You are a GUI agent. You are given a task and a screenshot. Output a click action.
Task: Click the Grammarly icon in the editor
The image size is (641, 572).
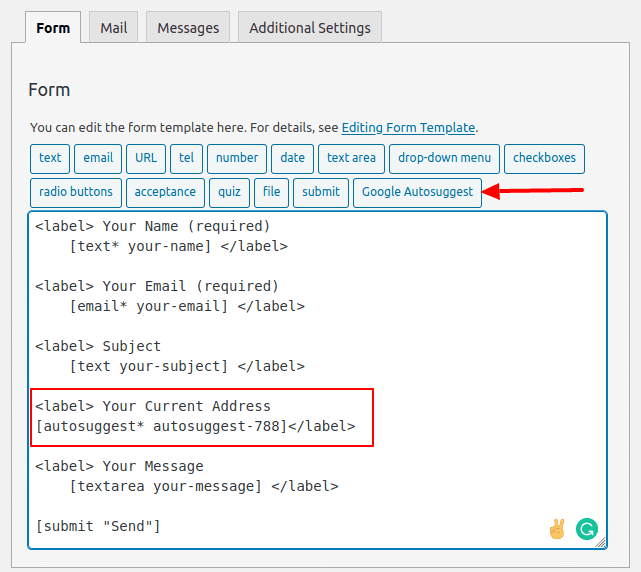pos(587,529)
